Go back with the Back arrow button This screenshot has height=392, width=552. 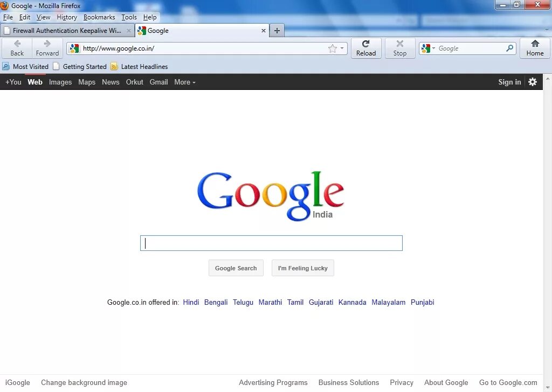(17, 48)
